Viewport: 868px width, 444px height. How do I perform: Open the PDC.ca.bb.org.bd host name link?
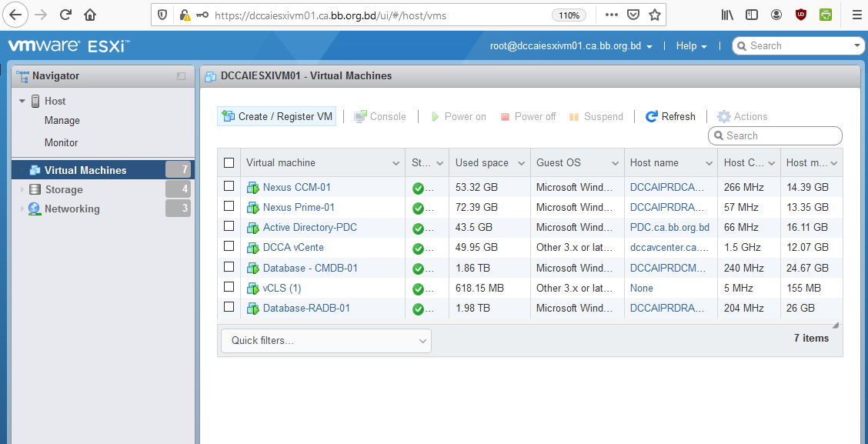tap(669, 228)
